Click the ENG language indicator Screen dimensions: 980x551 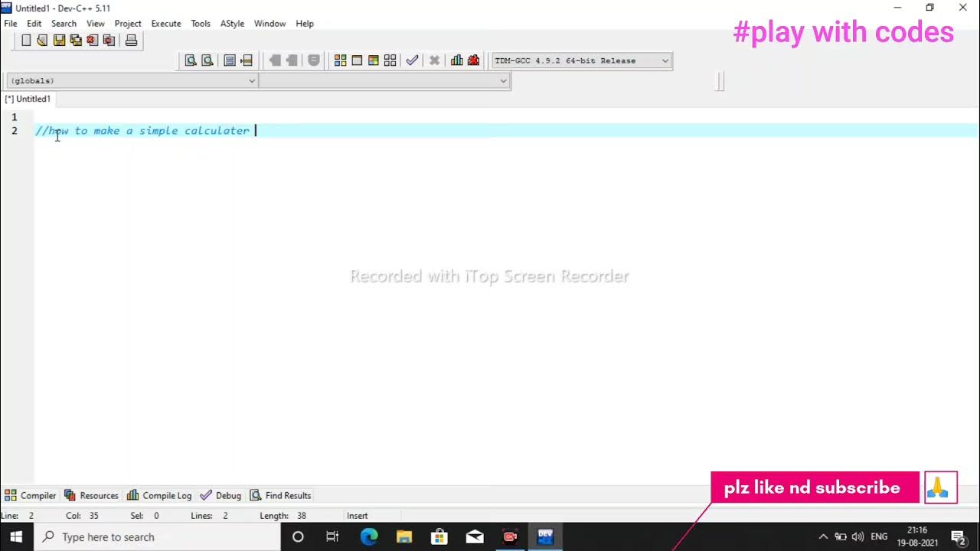coord(879,536)
